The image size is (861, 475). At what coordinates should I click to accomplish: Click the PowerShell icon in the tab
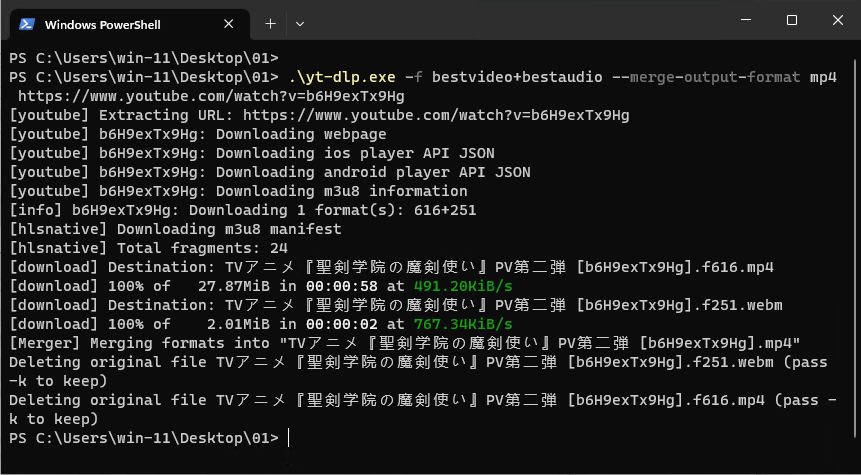click(27, 24)
